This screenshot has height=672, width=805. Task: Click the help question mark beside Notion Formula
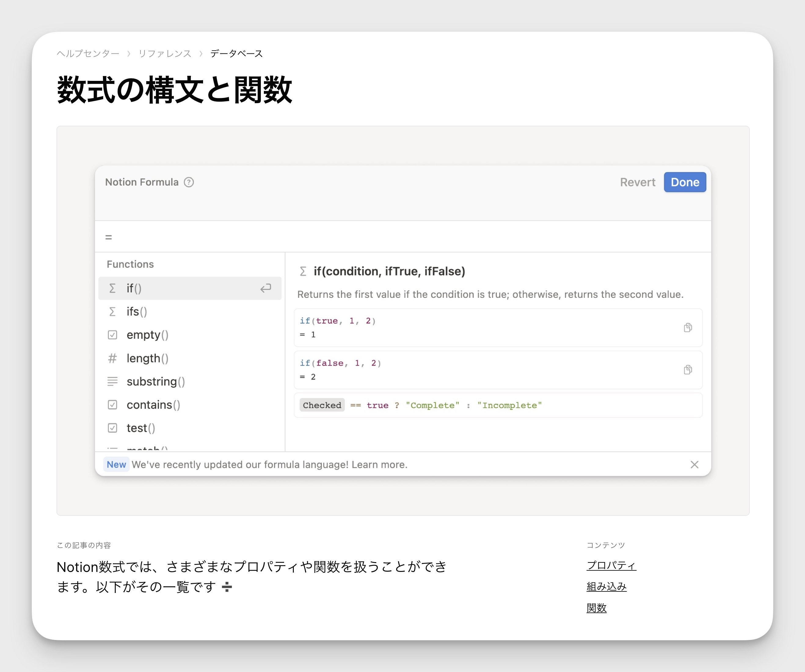(189, 182)
